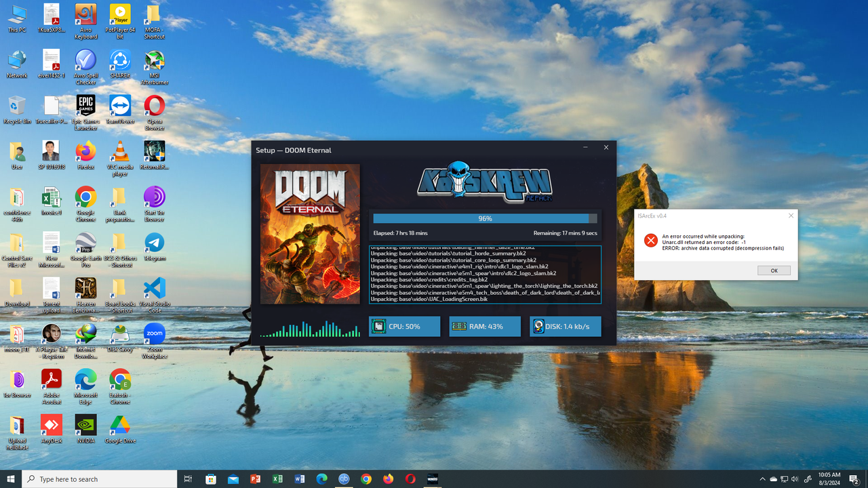Open qBittorrent from the taskbar

pyautogui.click(x=344, y=479)
